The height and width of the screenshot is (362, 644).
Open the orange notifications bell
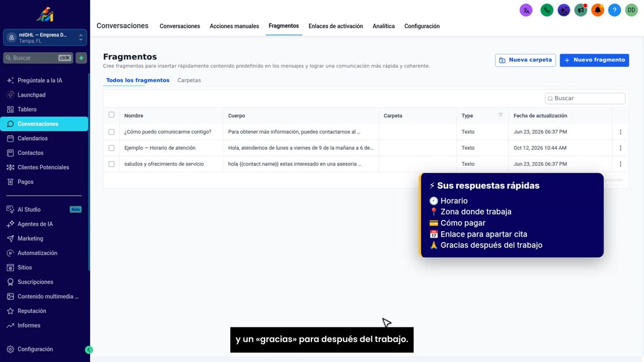(x=598, y=11)
